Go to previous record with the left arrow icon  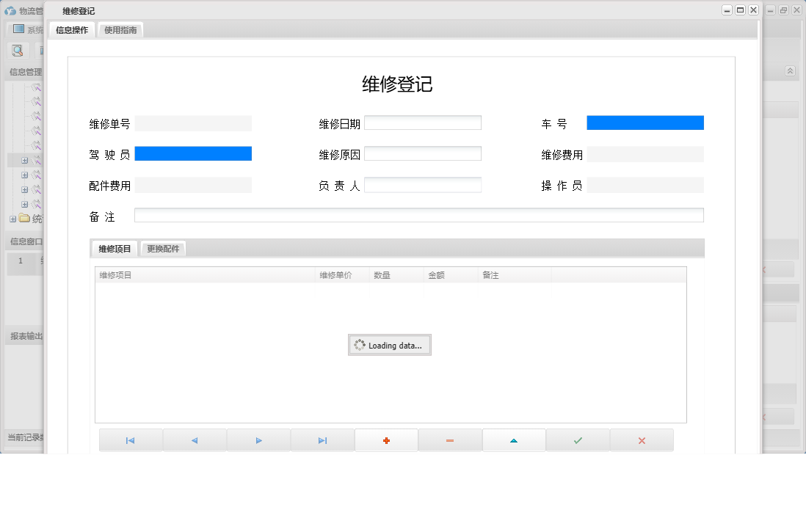tap(195, 440)
